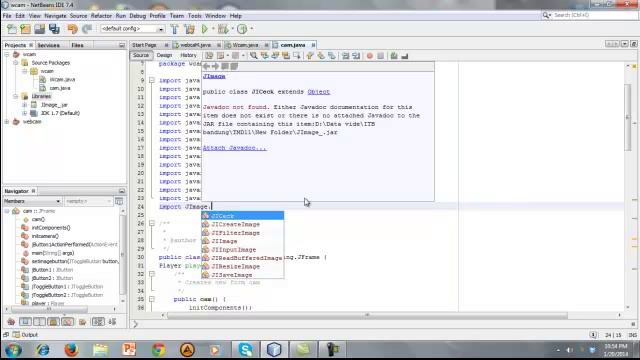The width and height of the screenshot is (640, 360).
Task: Click the Uncomment lines editor icon
Action: (x=404, y=56)
